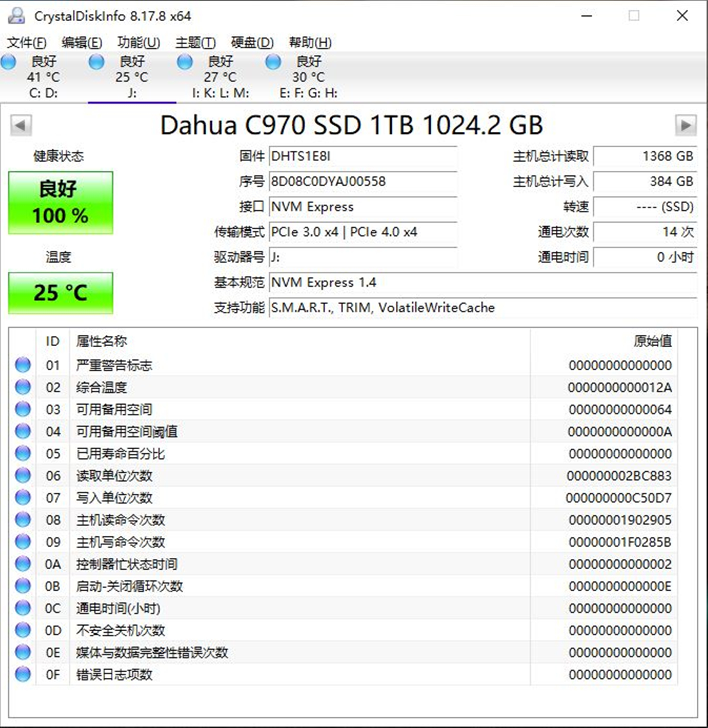Click the left arrow to view previous disk
The width and height of the screenshot is (708, 728).
(21, 125)
